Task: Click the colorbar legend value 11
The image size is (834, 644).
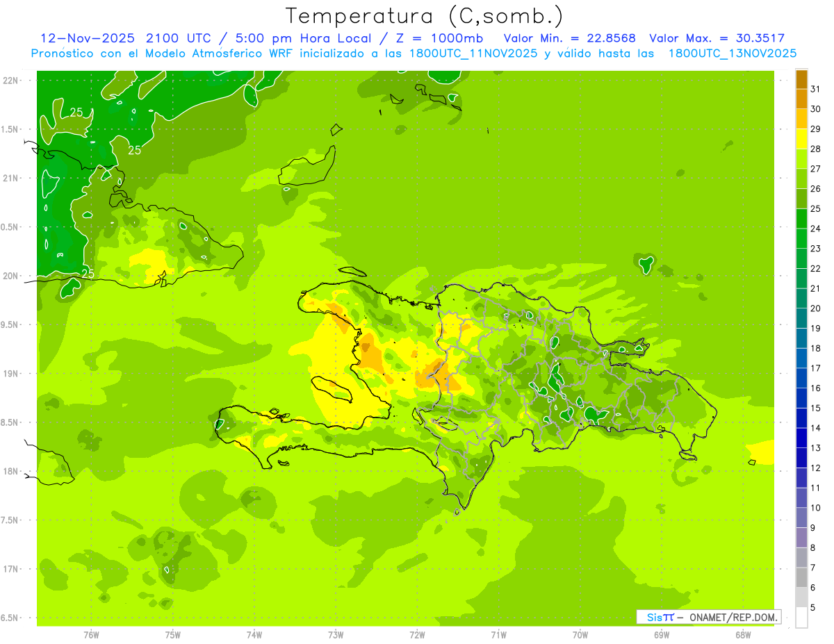Action: tap(815, 488)
